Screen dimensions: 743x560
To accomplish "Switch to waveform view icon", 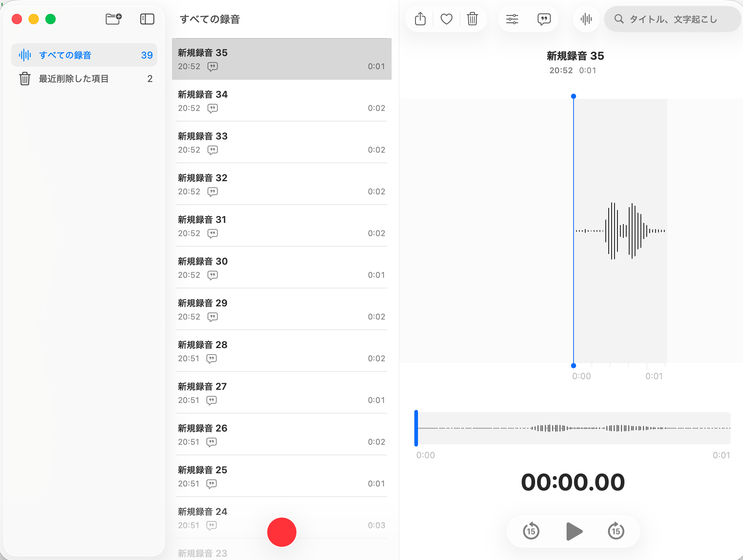I will point(586,19).
